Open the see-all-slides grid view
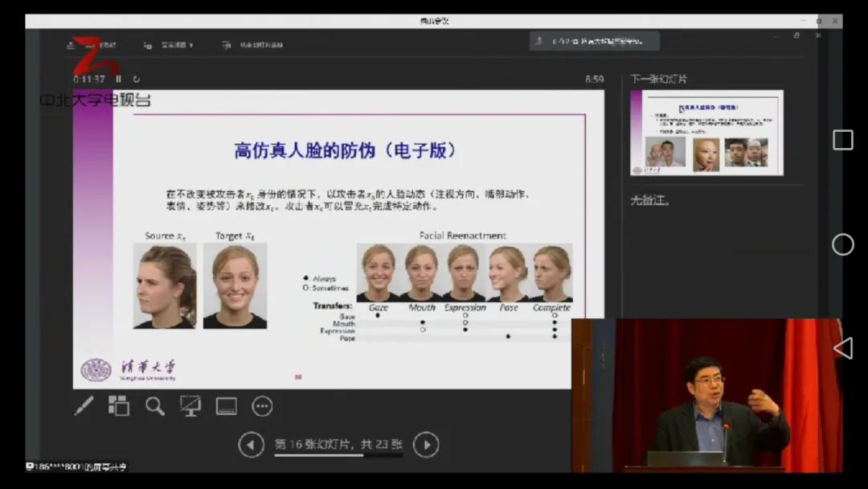 tap(119, 406)
